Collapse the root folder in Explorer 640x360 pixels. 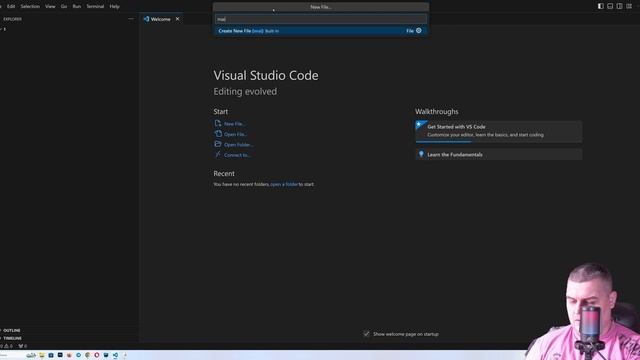[3, 29]
